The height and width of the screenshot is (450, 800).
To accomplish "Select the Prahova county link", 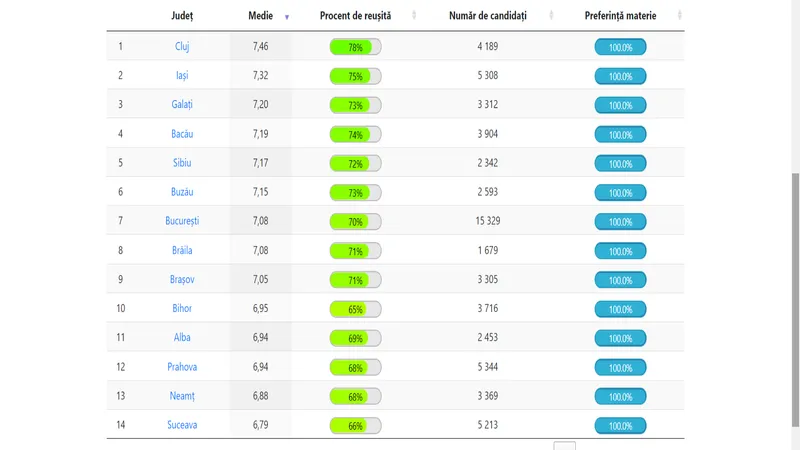I will point(182,367).
